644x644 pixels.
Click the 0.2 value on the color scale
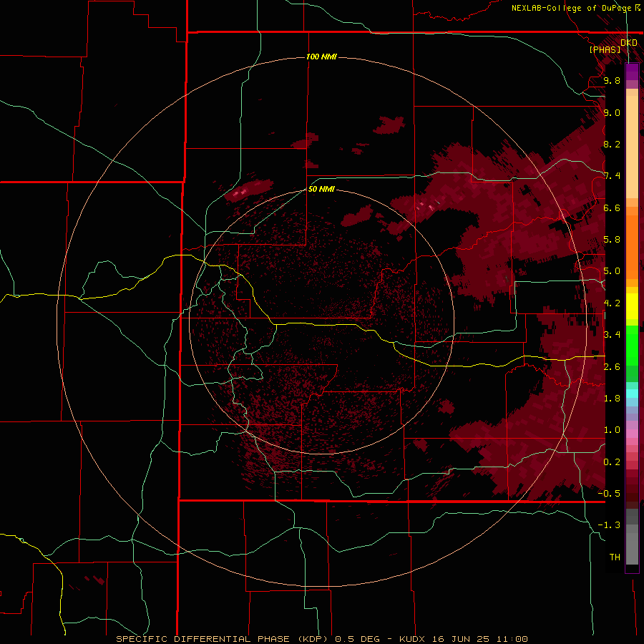(x=612, y=462)
